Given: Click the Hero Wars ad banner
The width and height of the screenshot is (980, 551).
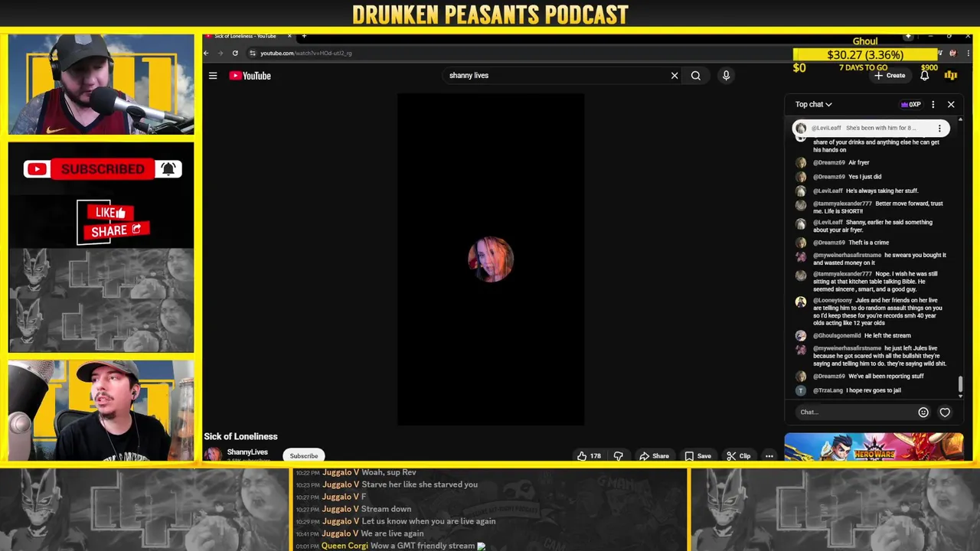Looking at the screenshot, I should tap(874, 446).
